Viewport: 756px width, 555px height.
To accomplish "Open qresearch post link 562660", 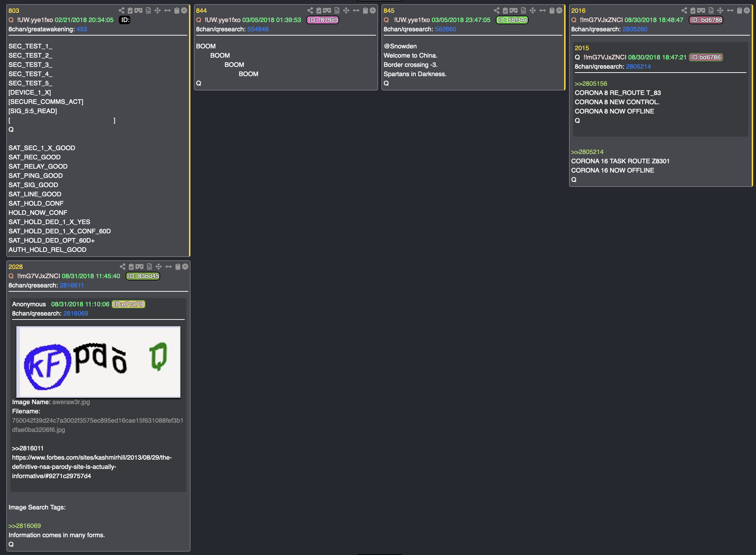I will [445, 29].
